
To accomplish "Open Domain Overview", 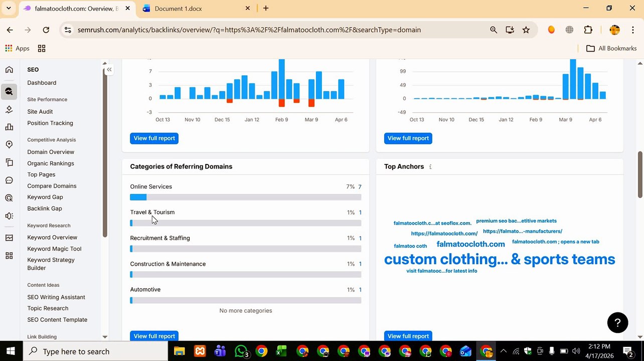I will (x=51, y=152).
